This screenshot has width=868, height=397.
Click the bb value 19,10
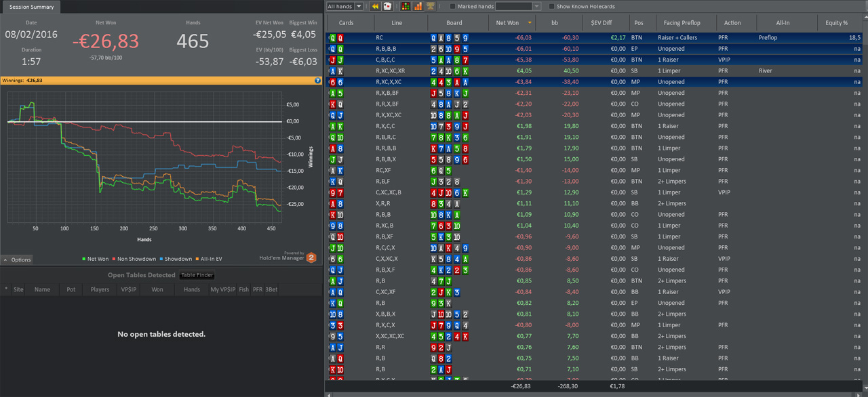coord(570,137)
